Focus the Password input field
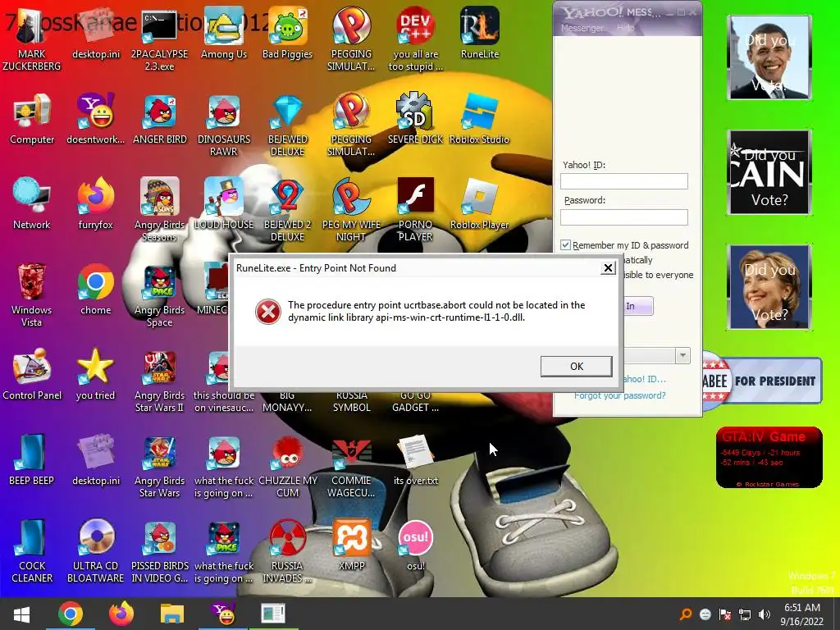 point(624,217)
